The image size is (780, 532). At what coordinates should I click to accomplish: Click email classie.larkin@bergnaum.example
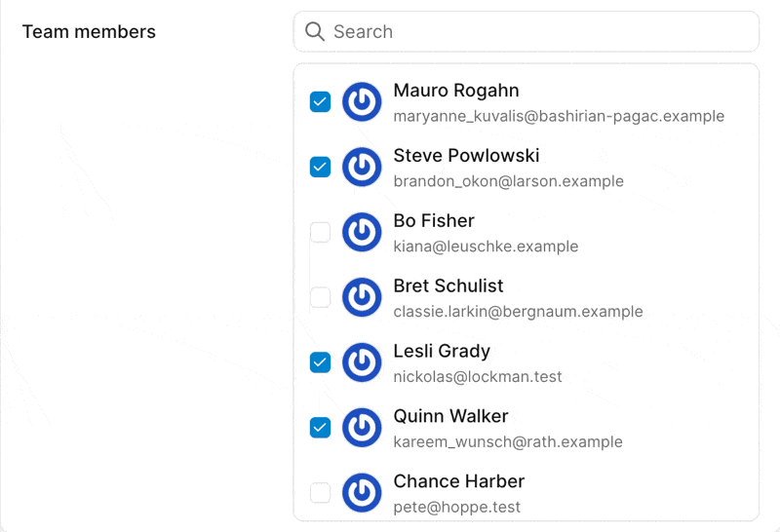click(518, 312)
